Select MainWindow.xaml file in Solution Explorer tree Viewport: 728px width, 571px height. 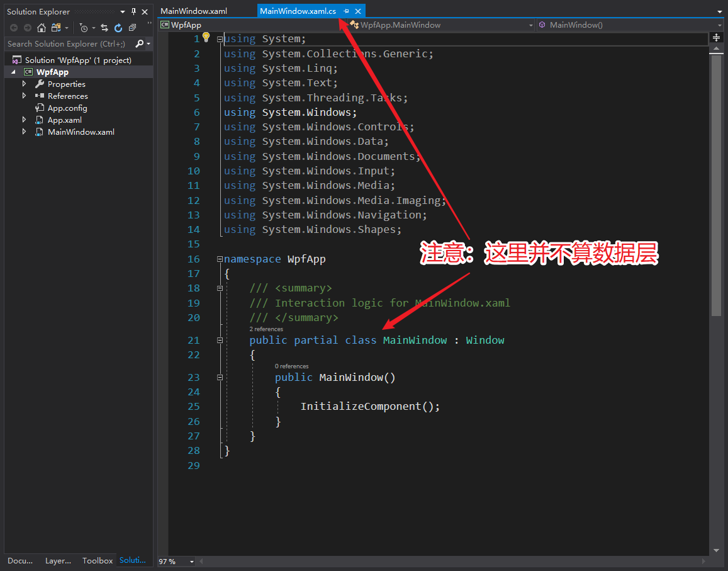point(81,132)
